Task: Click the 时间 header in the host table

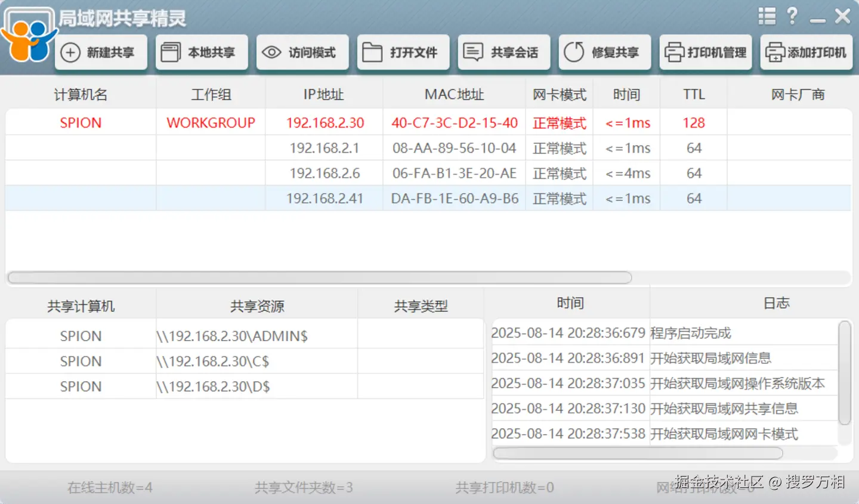Action: [626, 94]
